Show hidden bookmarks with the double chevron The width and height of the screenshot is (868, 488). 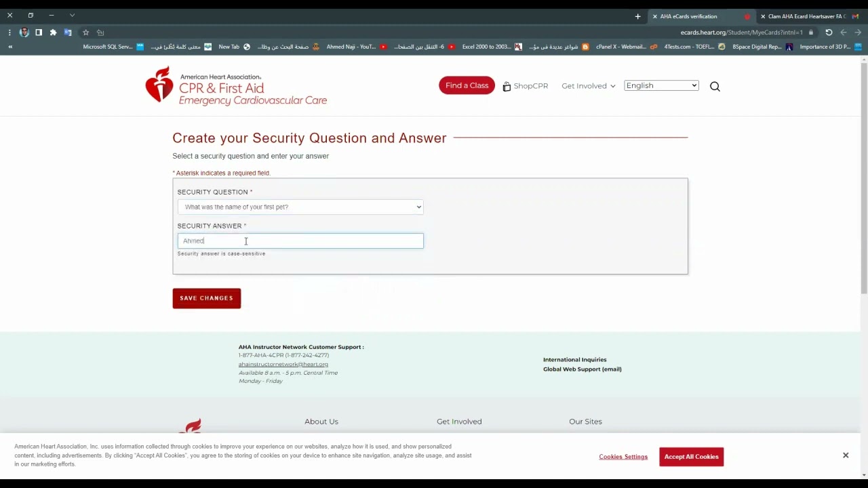10,47
